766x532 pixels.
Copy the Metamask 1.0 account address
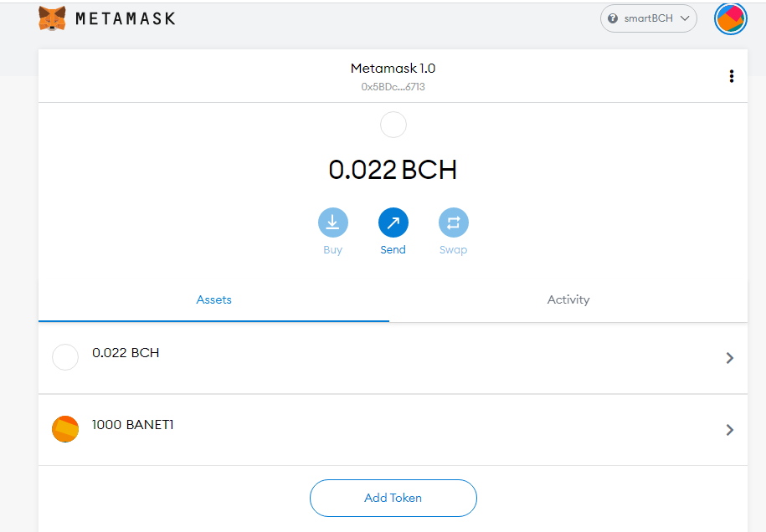tap(393, 77)
